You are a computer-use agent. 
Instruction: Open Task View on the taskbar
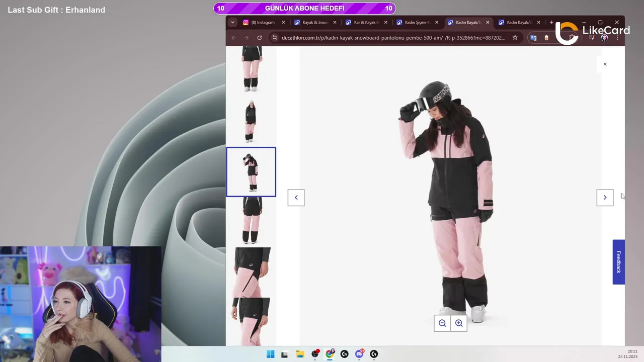[x=284, y=354]
